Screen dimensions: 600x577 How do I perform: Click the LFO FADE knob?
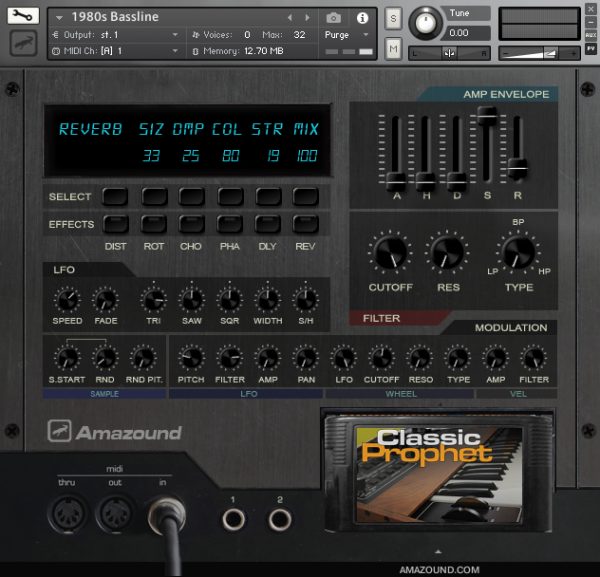tap(106, 300)
